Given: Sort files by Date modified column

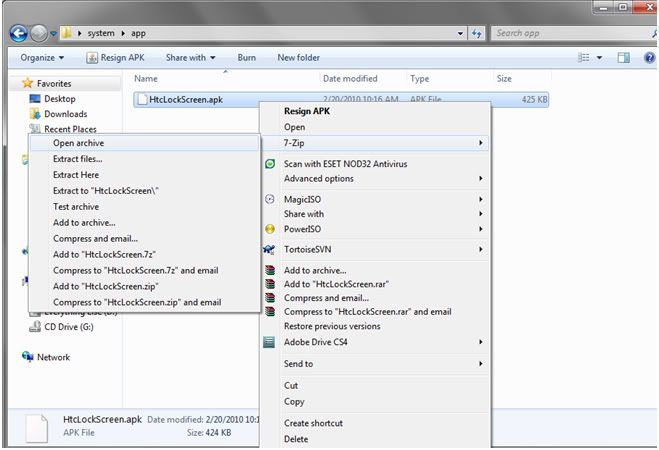Looking at the screenshot, I should [x=350, y=78].
